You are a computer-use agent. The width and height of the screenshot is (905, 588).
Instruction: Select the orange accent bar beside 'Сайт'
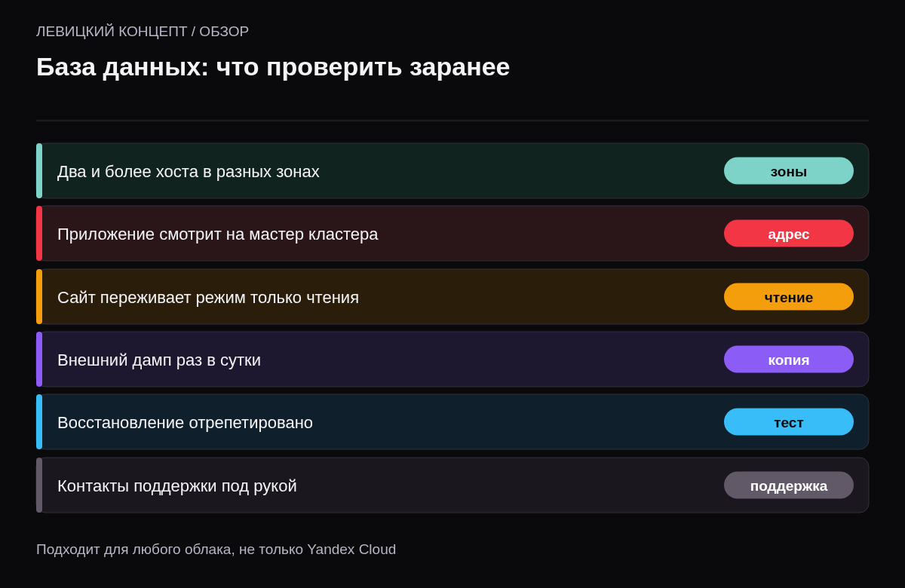point(39,297)
